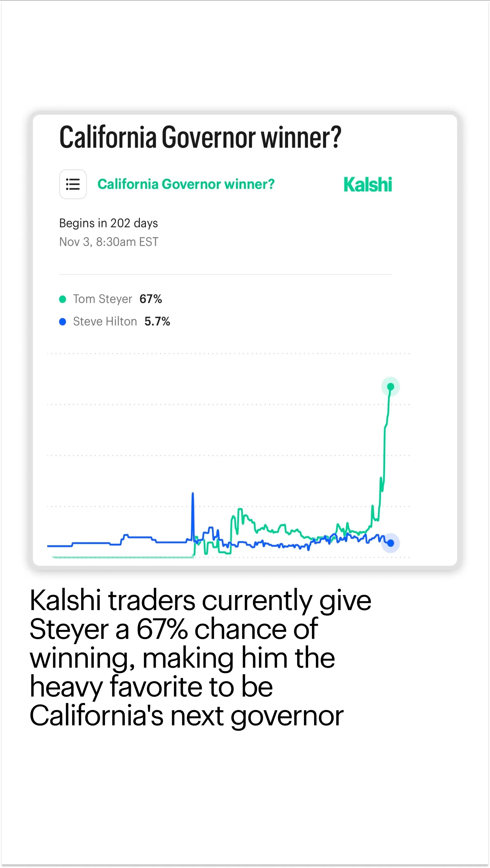Click the green dot beside Tom Steyer
Screen dimensions: 490x868
click(62, 299)
